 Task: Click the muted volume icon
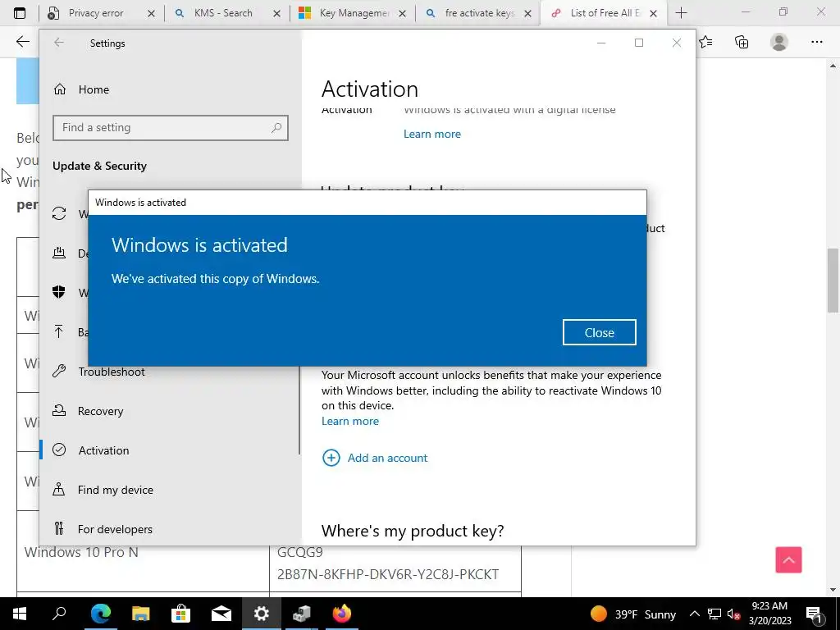pyautogui.click(x=734, y=614)
